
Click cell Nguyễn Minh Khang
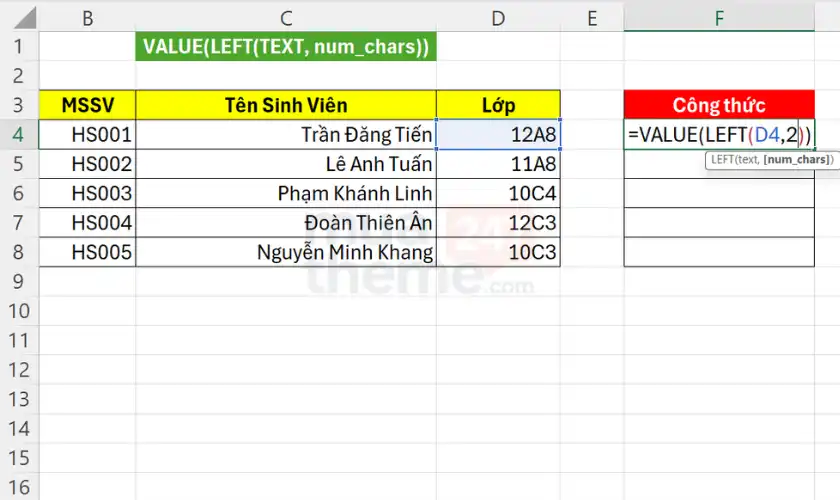tap(286, 252)
